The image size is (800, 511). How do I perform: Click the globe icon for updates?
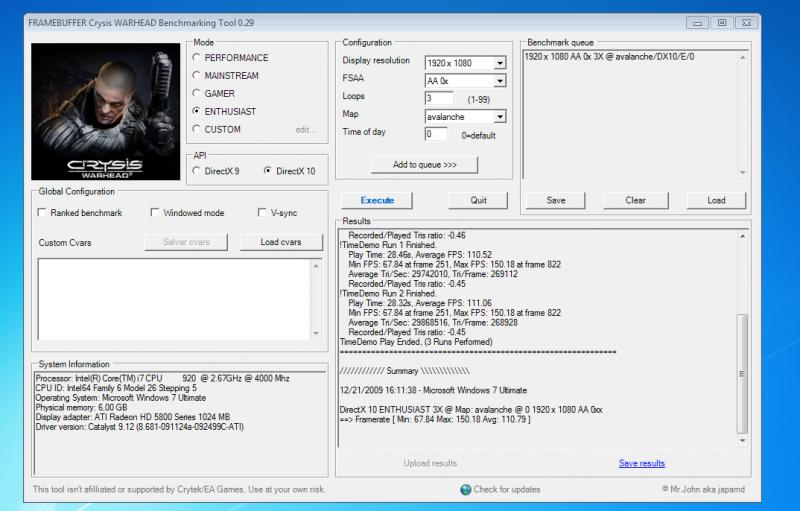point(465,490)
